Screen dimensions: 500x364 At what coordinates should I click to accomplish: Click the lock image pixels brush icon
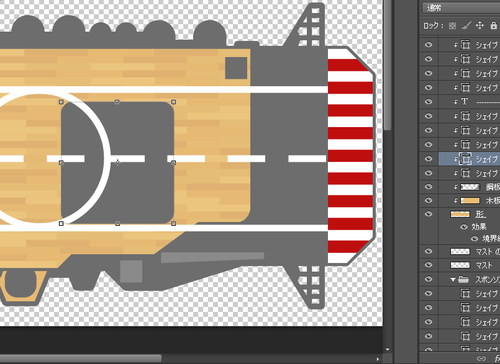[x=466, y=25]
